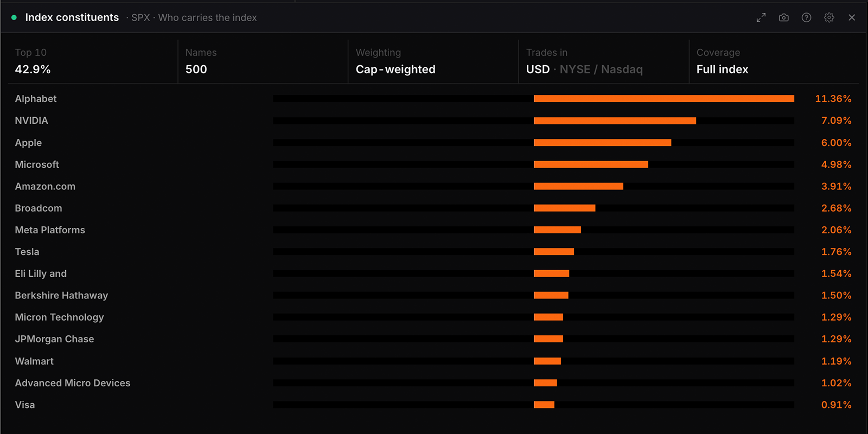This screenshot has height=434, width=868.
Task: Select the Tesla row label
Action: (x=27, y=252)
